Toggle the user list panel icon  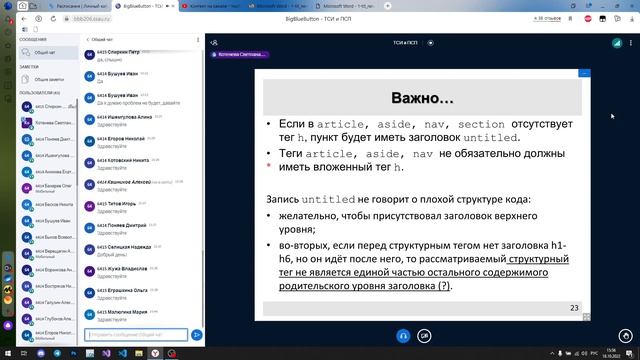(214, 42)
